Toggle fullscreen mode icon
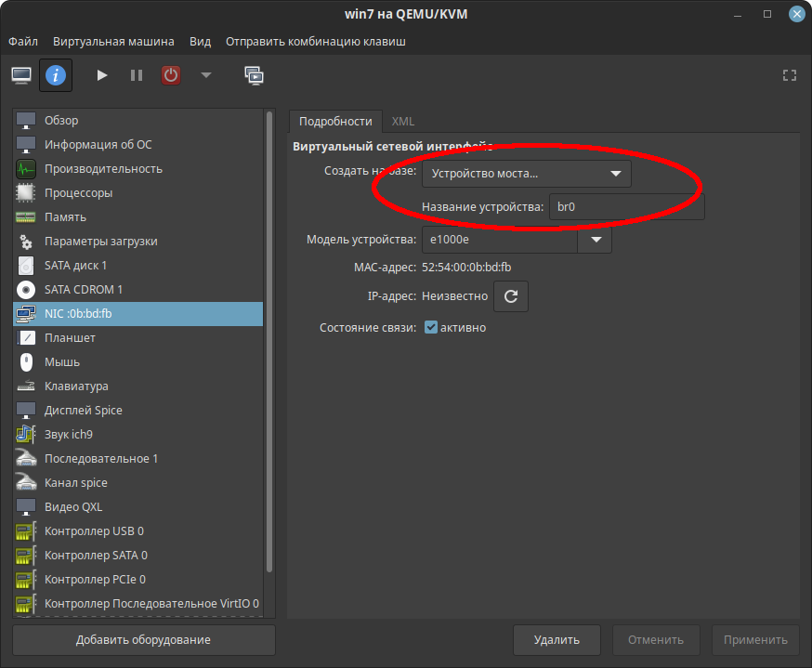This screenshot has height=668, width=812. 789,75
